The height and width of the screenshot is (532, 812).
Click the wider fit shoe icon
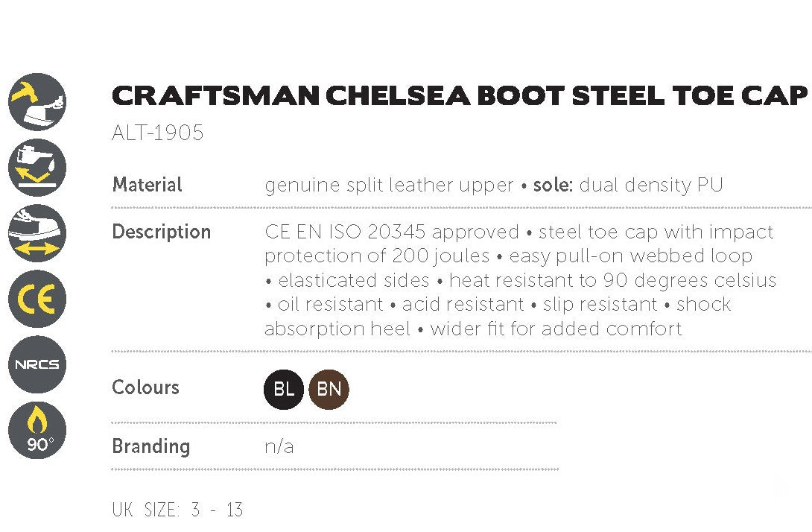[x=37, y=232]
